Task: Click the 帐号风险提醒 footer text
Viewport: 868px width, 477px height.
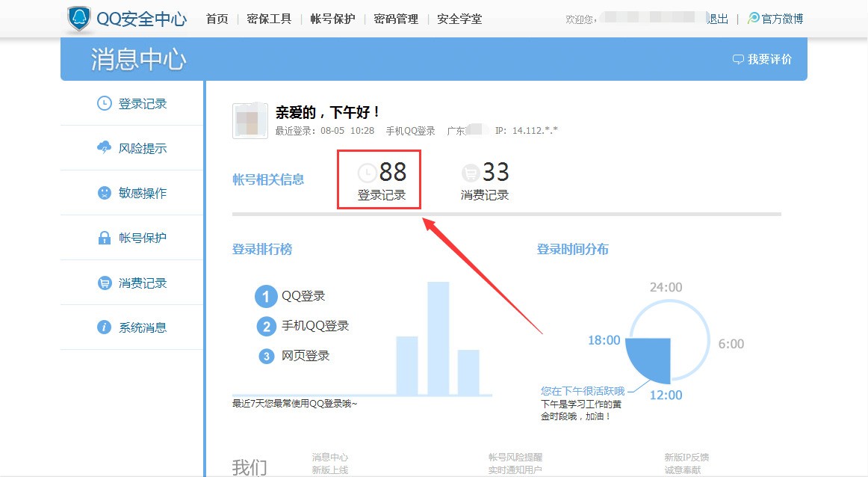Action: pos(515,457)
